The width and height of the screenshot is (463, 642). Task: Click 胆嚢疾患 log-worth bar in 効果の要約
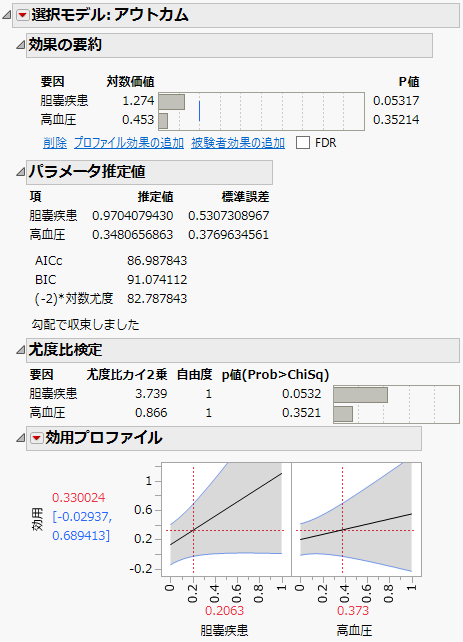coord(172,102)
